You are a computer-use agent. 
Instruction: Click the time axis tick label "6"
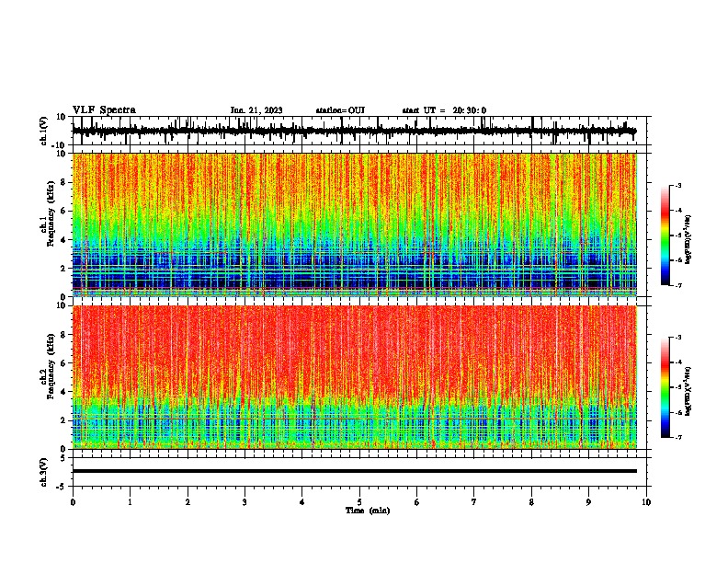click(417, 502)
